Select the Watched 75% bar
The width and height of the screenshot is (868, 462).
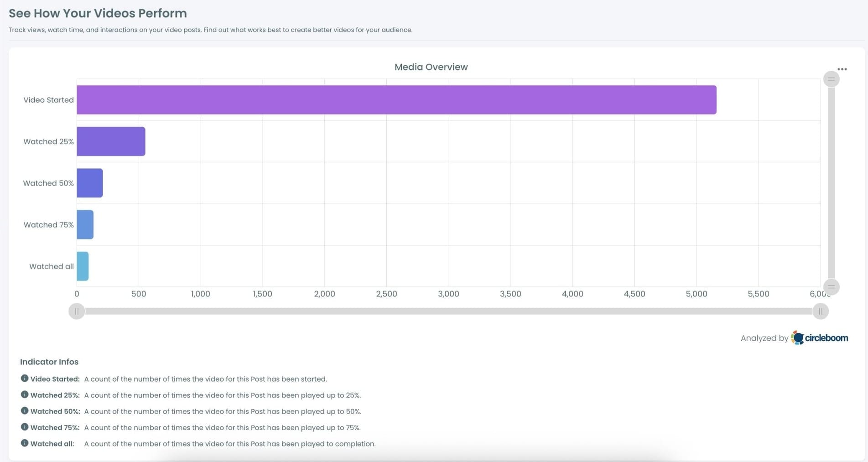85,224
